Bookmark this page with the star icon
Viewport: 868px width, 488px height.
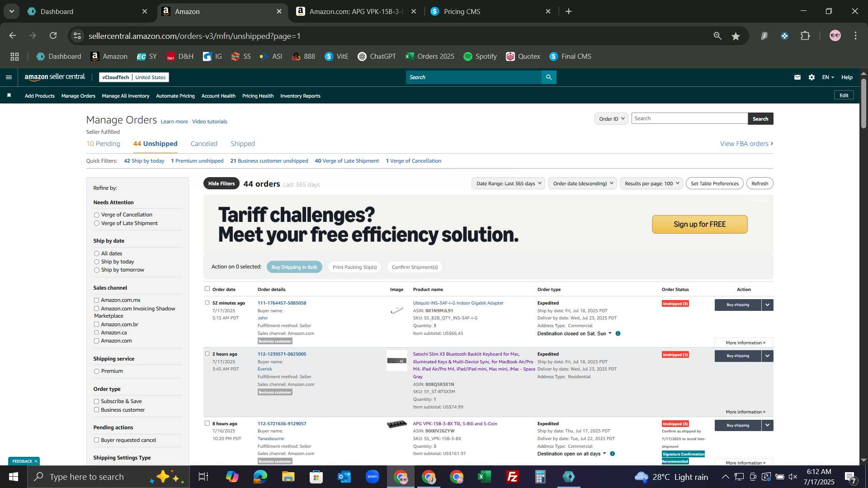pos(736,36)
